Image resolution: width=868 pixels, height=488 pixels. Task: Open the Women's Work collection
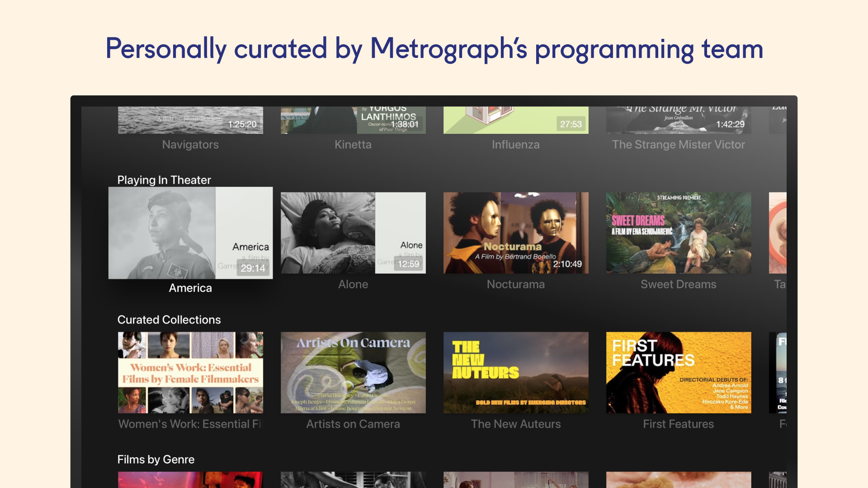click(x=190, y=372)
